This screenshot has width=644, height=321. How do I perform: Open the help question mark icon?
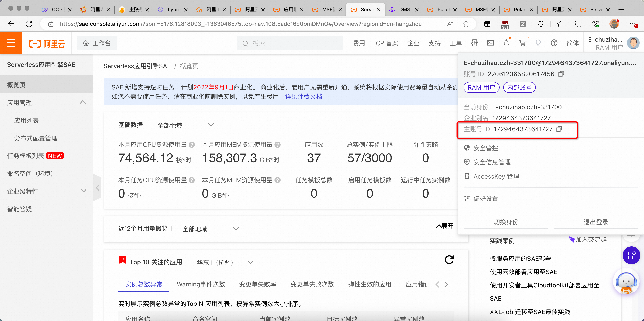[x=554, y=43]
